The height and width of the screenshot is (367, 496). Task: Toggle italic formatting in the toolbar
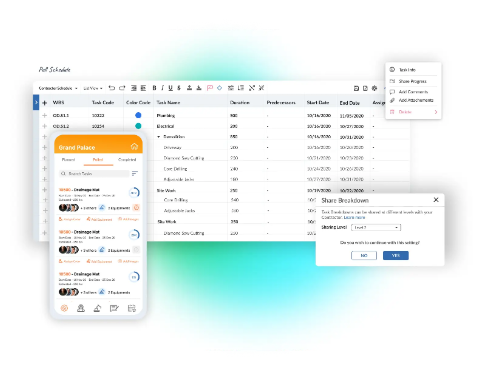162,88
